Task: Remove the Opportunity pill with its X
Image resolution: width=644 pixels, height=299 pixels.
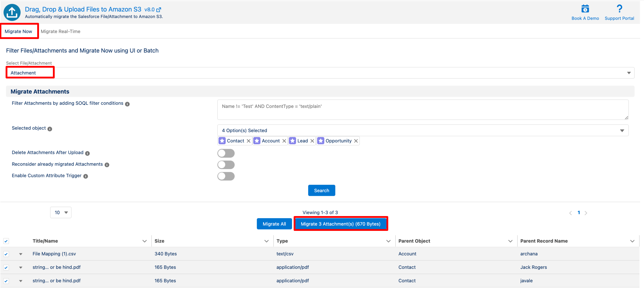Action: [x=356, y=141]
